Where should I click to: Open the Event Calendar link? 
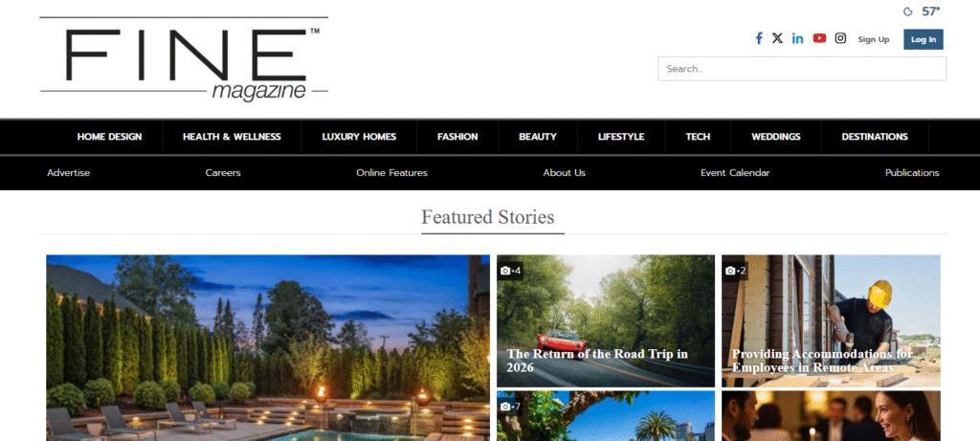click(x=735, y=173)
